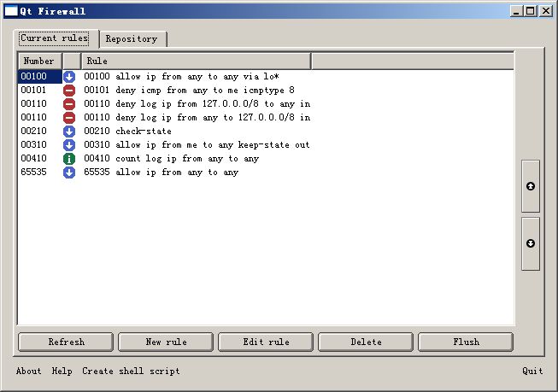This screenshot has height=392, width=558.
Task: Click the Rule column header
Action: coord(196,61)
